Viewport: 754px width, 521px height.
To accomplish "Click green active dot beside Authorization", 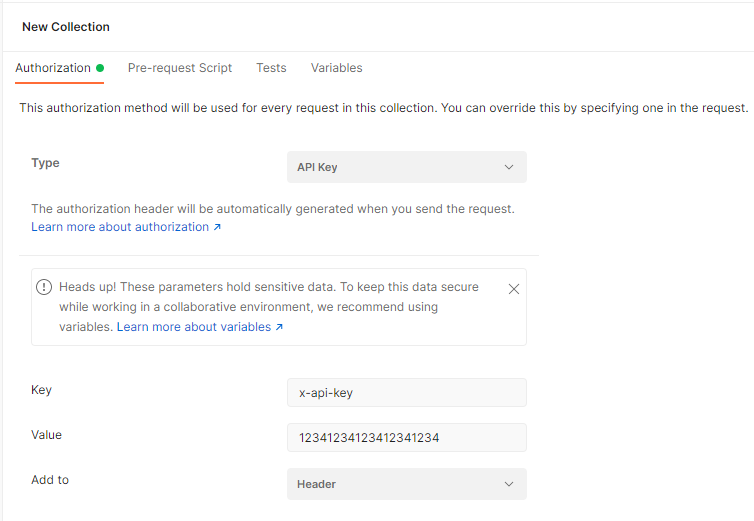I will click(x=100, y=69).
